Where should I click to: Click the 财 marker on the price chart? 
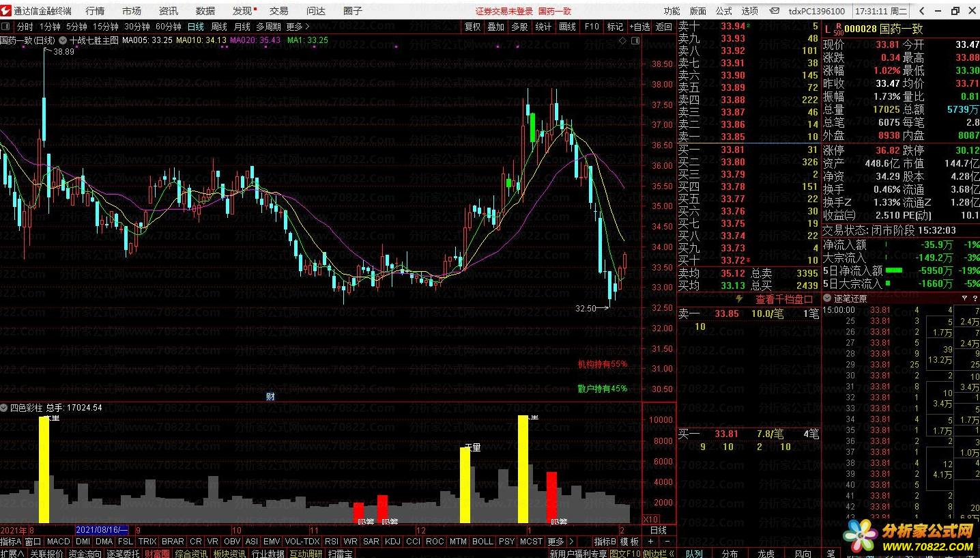pyautogui.click(x=270, y=396)
